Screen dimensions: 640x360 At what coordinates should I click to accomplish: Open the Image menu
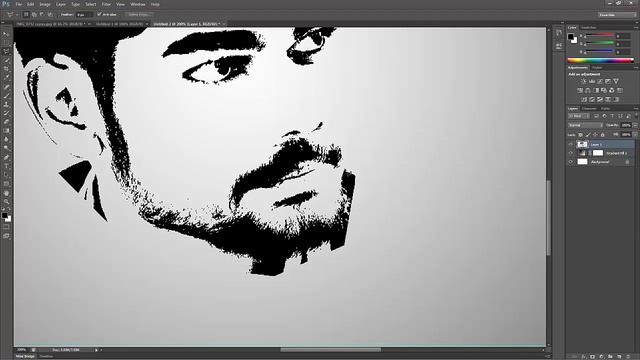pyautogui.click(x=44, y=4)
